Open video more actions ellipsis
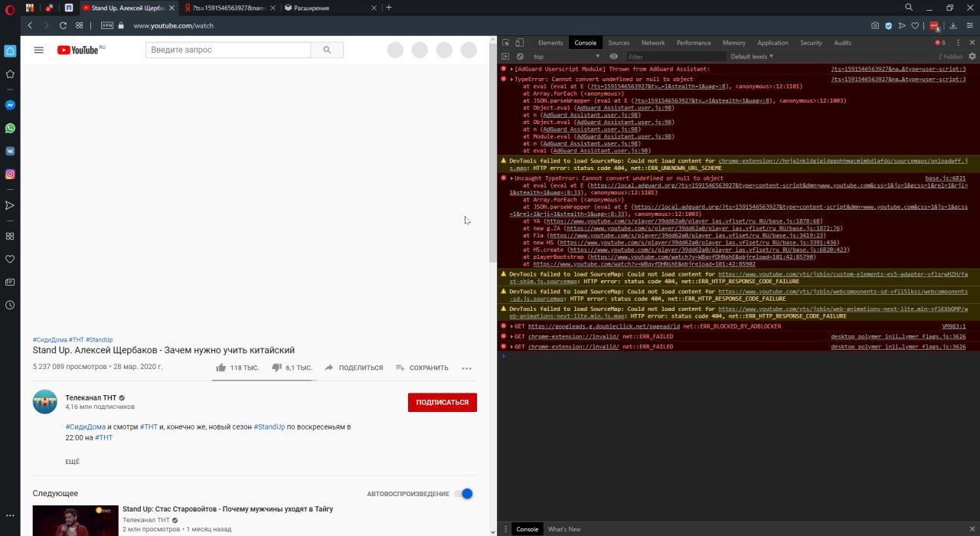Screen dimensions: 980x536 [467, 368]
